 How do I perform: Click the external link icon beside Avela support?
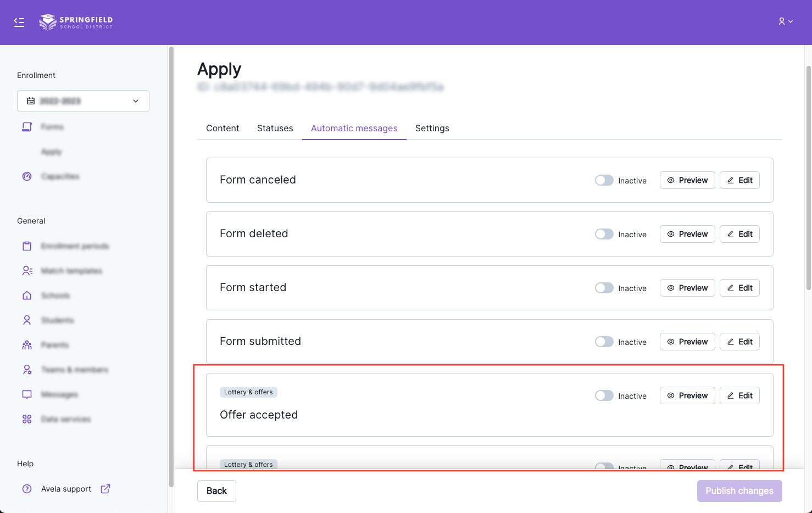click(x=105, y=489)
